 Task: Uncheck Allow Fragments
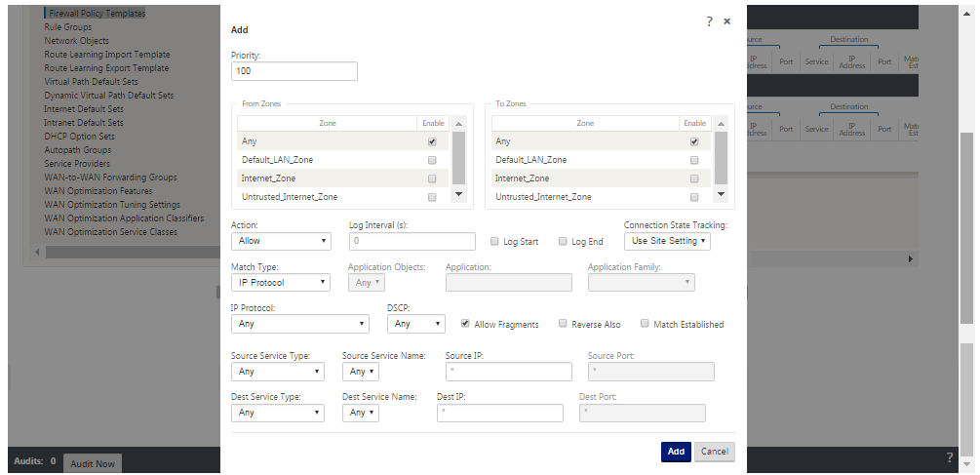pos(465,324)
